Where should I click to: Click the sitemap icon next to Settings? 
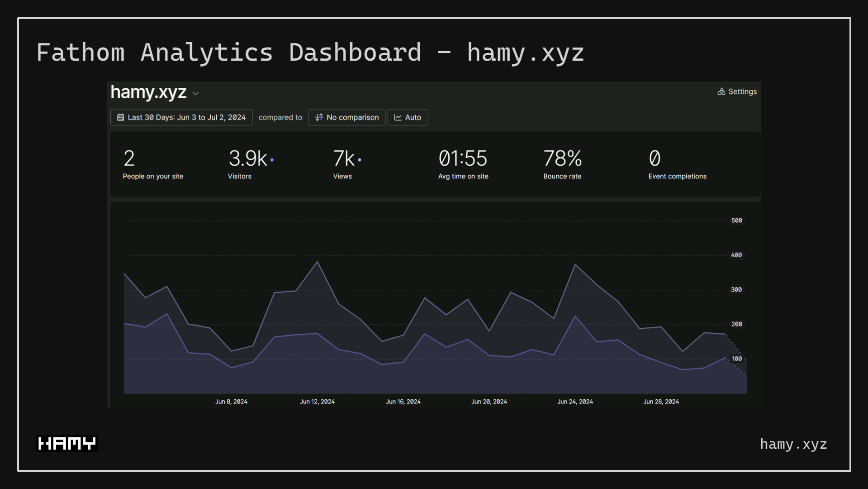click(x=721, y=91)
